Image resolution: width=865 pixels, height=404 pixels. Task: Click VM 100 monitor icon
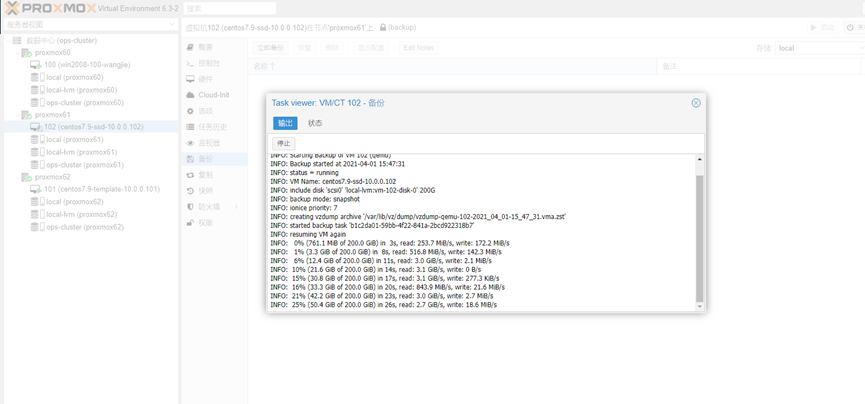click(36, 65)
